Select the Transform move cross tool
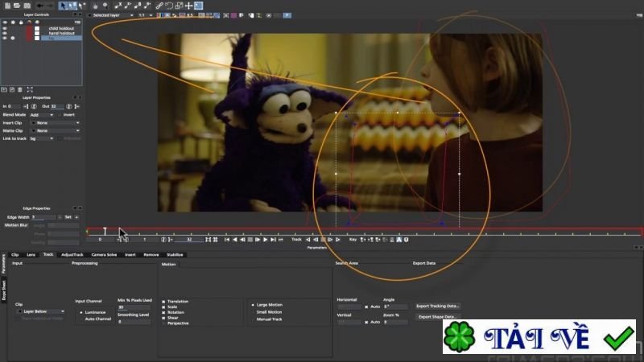Viewport: 644px width, 362px height. click(188, 6)
